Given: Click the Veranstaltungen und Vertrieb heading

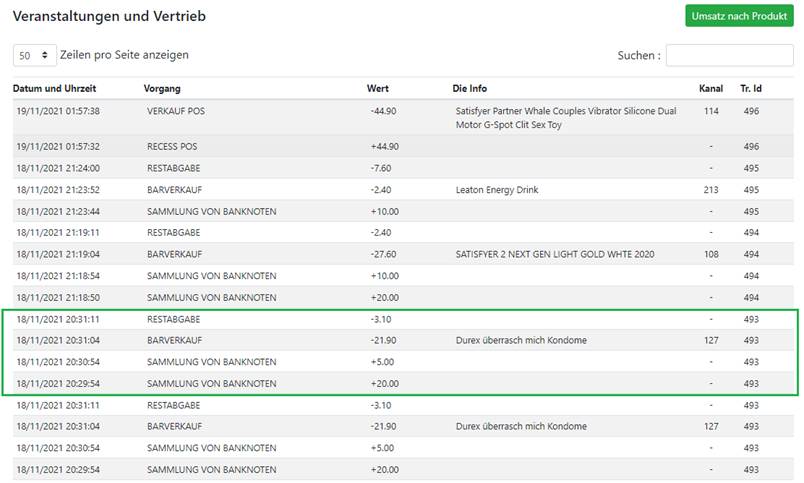Looking at the screenshot, I should (x=109, y=16).
